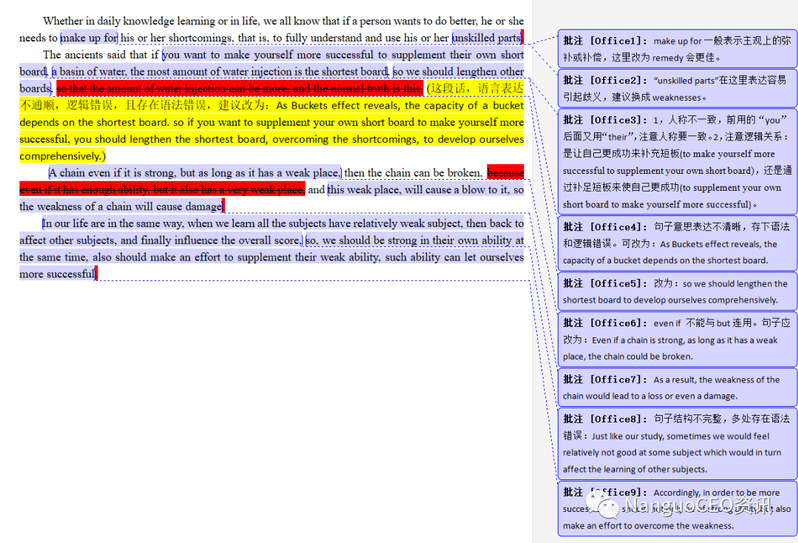
Task: Select comment Office2 about unskilled parts
Action: tap(677, 89)
